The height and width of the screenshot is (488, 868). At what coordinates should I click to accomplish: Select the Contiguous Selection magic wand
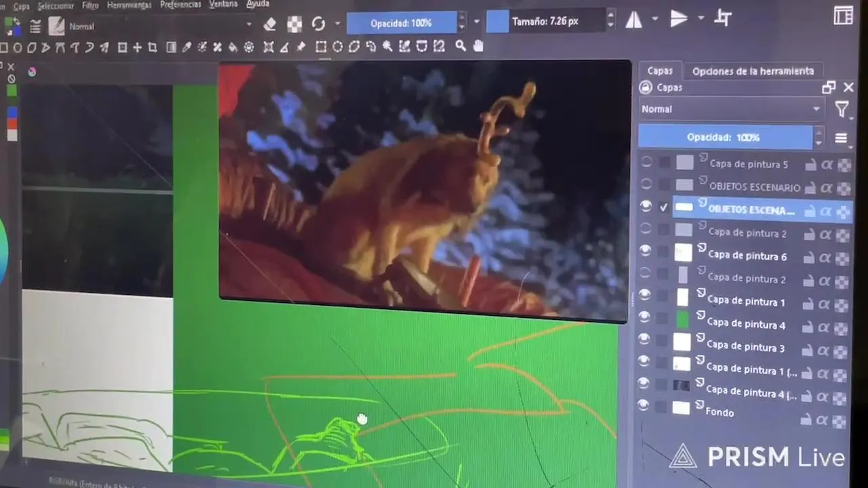point(387,47)
